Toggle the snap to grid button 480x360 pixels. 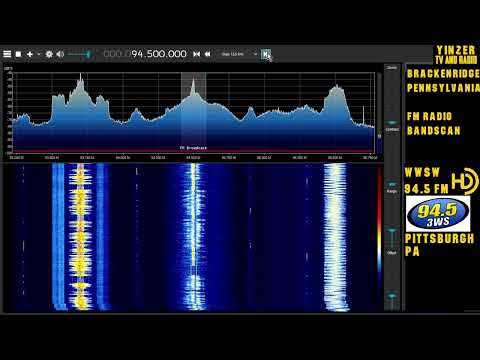point(266,54)
